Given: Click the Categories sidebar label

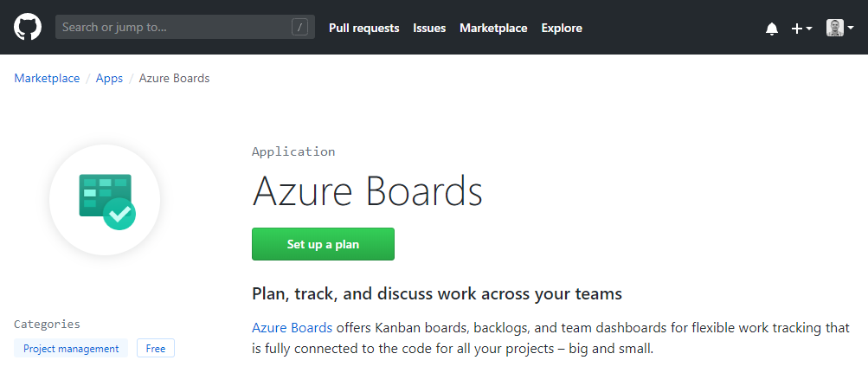Looking at the screenshot, I should pos(47,325).
